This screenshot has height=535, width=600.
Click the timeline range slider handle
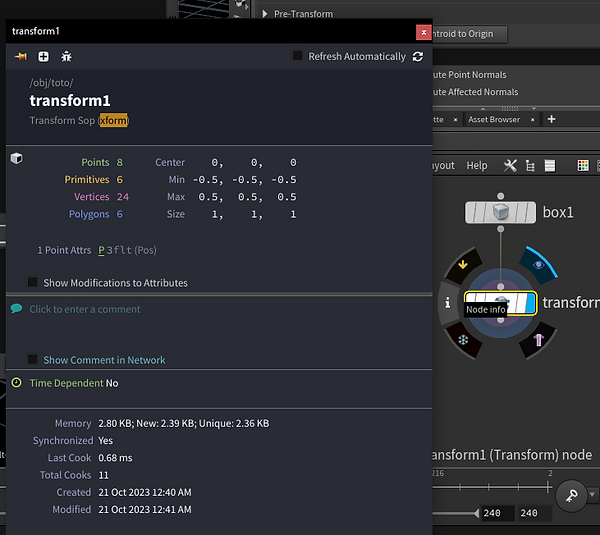pyautogui.click(x=476, y=513)
